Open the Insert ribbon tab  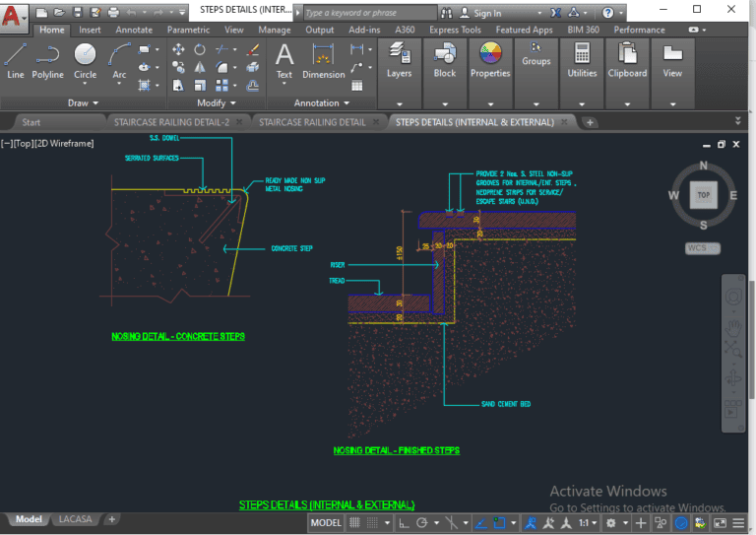pyautogui.click(x=90, y=30)
